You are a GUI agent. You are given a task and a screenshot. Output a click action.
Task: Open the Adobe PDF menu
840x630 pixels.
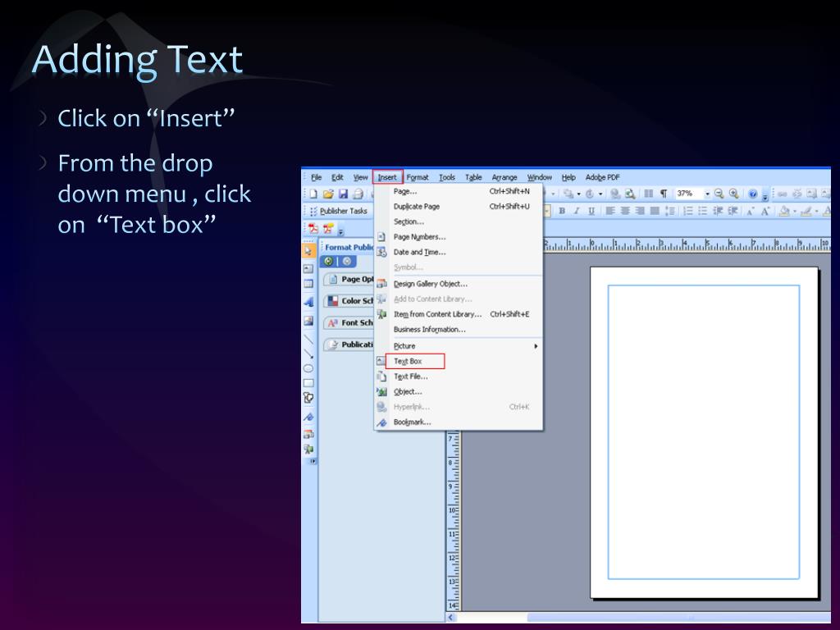coord(602,177)
